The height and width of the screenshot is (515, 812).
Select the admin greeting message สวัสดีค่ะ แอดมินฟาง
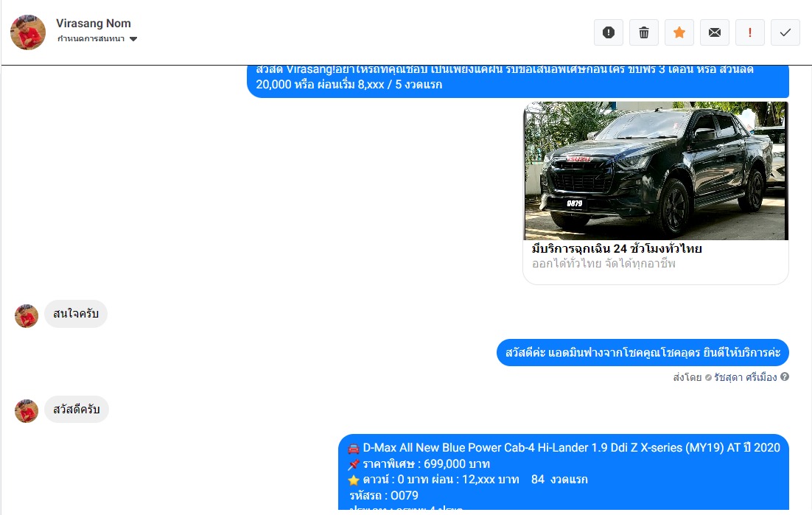pyautogui.click(x=643, y=352)
